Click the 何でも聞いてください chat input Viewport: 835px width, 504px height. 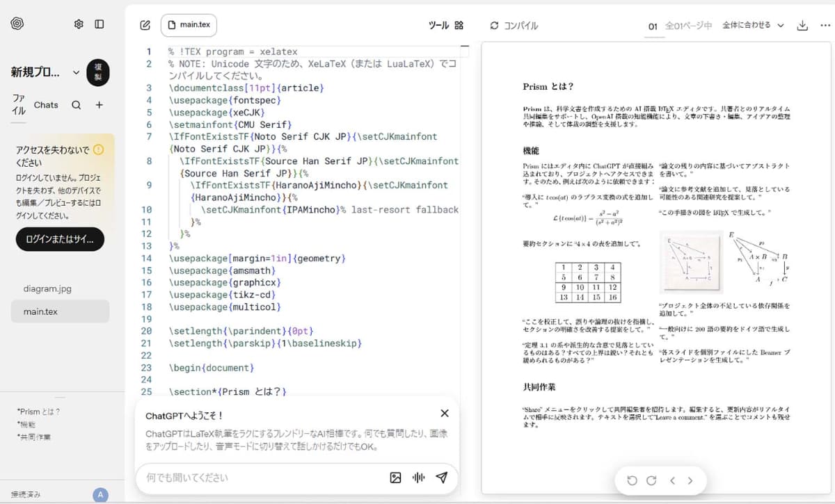pyautogui.click(x=264, y=478)
